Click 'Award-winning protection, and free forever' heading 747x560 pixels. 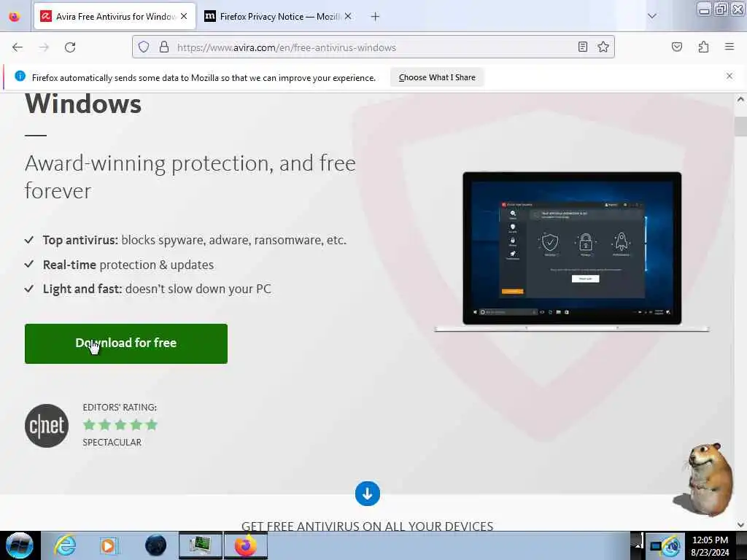coord(190,177)
